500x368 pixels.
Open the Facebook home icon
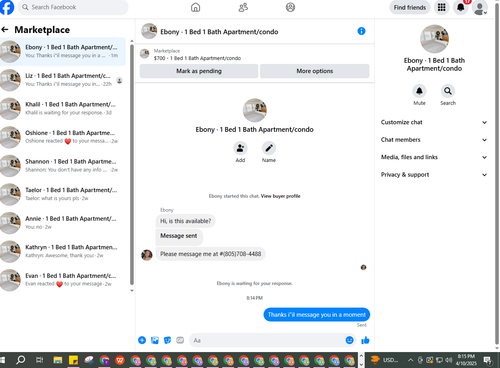coord(195,7)
